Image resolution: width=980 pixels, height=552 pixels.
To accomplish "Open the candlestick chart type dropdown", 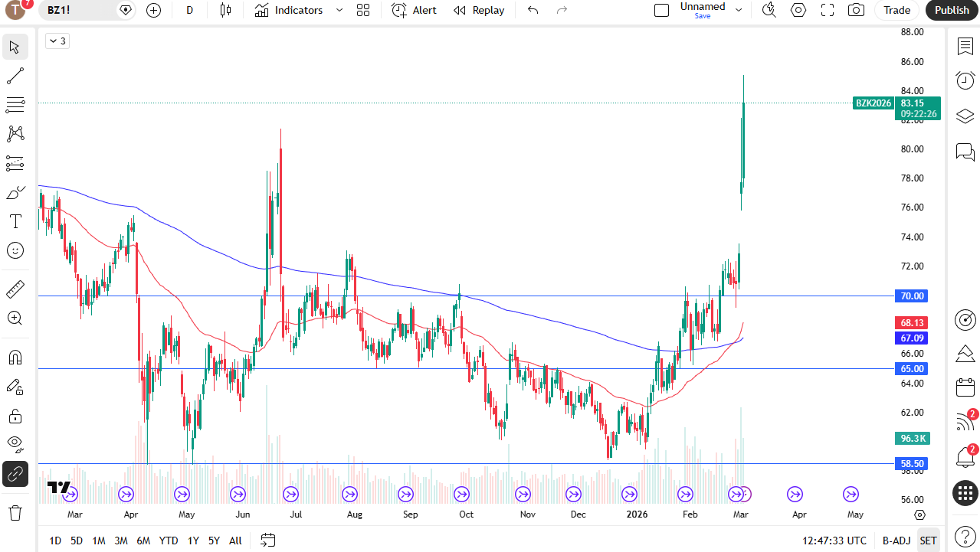I will (225, 10).
